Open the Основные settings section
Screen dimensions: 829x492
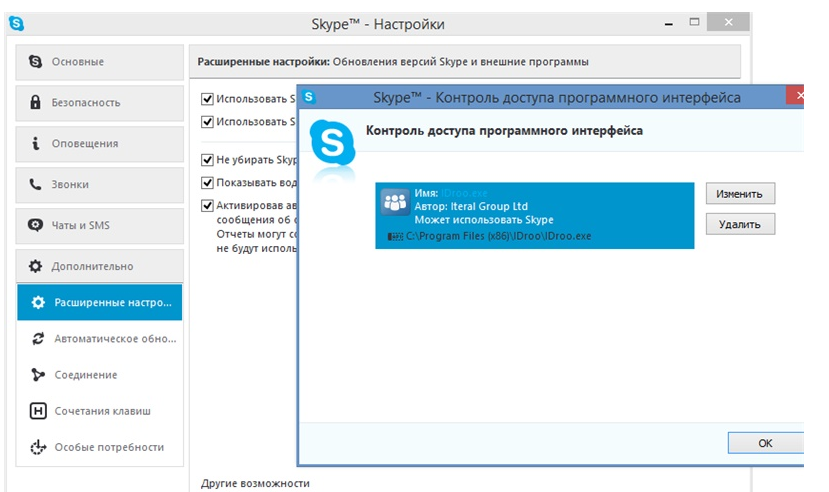99,62
